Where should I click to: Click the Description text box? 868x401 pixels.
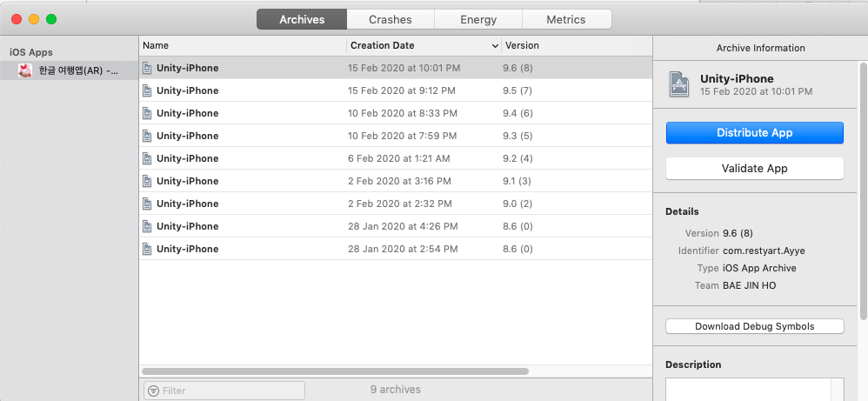click(x=755, y=390)
